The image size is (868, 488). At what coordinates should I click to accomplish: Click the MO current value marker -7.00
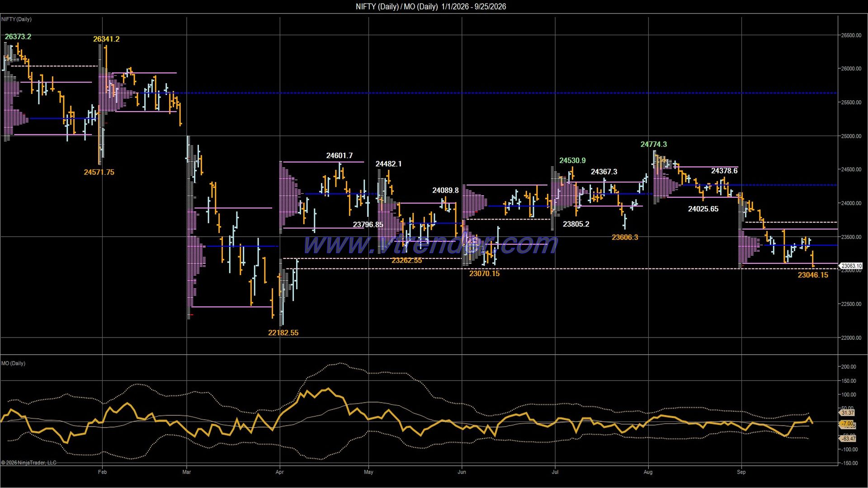click(x=847, y=424)
